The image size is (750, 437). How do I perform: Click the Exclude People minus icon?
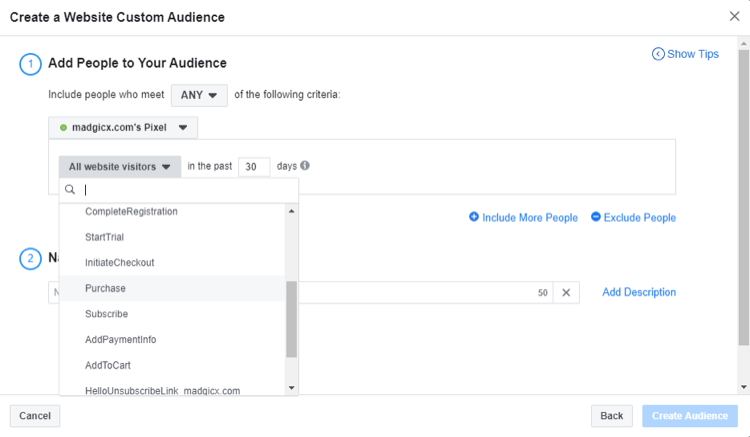[x=596, y=217]
